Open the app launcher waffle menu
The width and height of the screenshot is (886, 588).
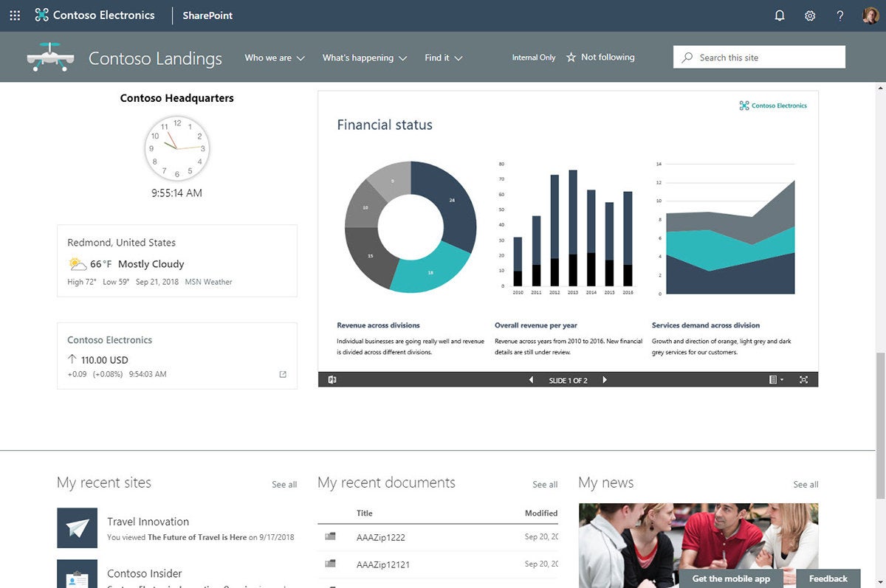pos(15,15)
